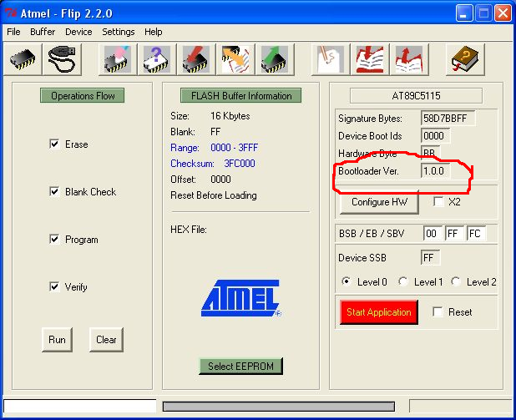Screen dimensions: 516x420
Task: Click the Atmel logo image
Action: coord(241,298)
